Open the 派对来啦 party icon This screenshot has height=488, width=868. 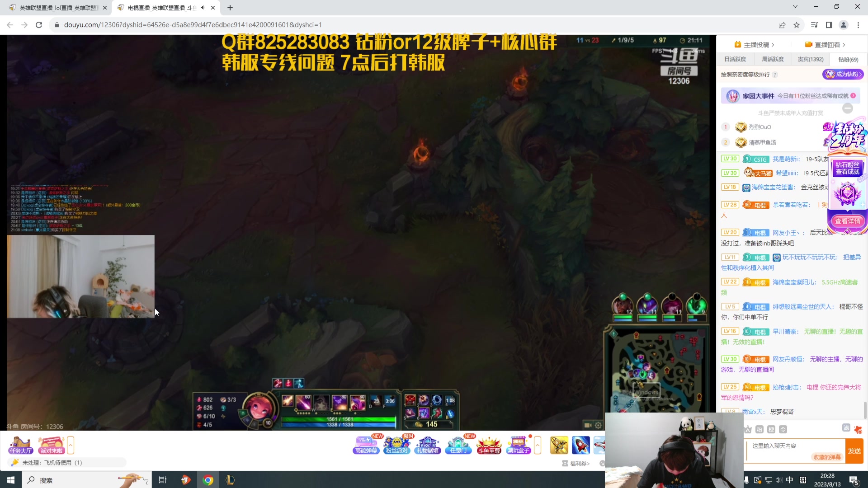51,445
